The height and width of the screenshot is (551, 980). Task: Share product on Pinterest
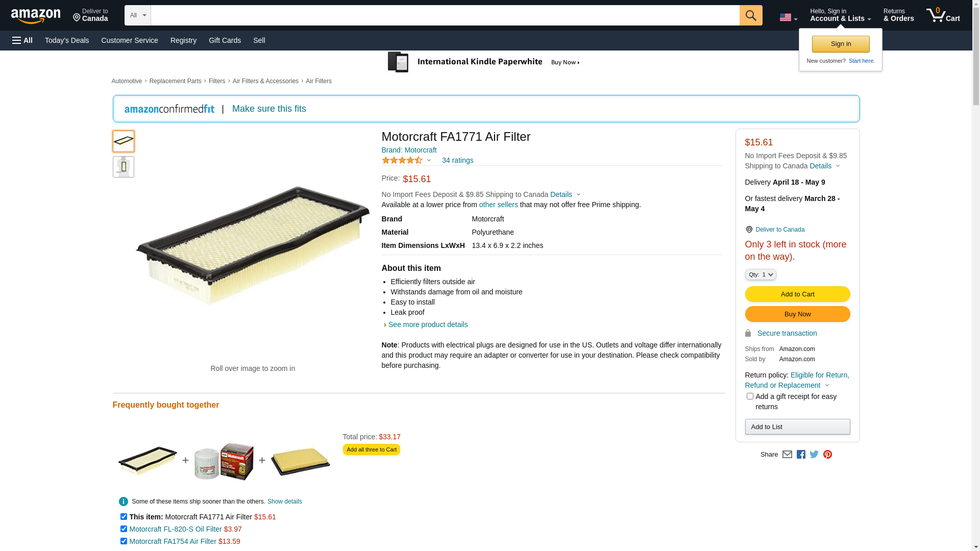827,454
